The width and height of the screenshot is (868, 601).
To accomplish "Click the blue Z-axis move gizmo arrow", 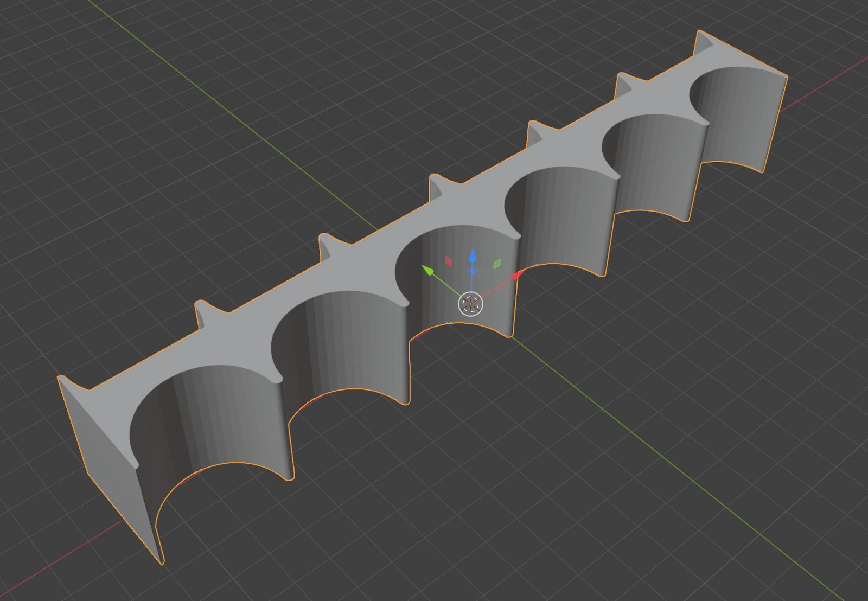I will (473, 255).
